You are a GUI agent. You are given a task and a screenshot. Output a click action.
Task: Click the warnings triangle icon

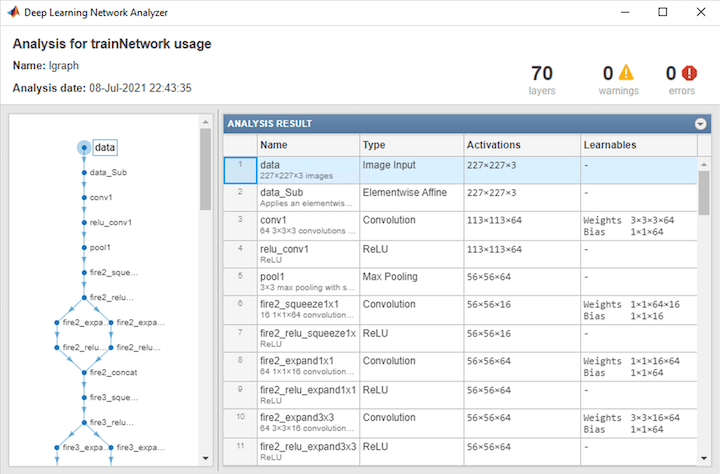[626, 73]
